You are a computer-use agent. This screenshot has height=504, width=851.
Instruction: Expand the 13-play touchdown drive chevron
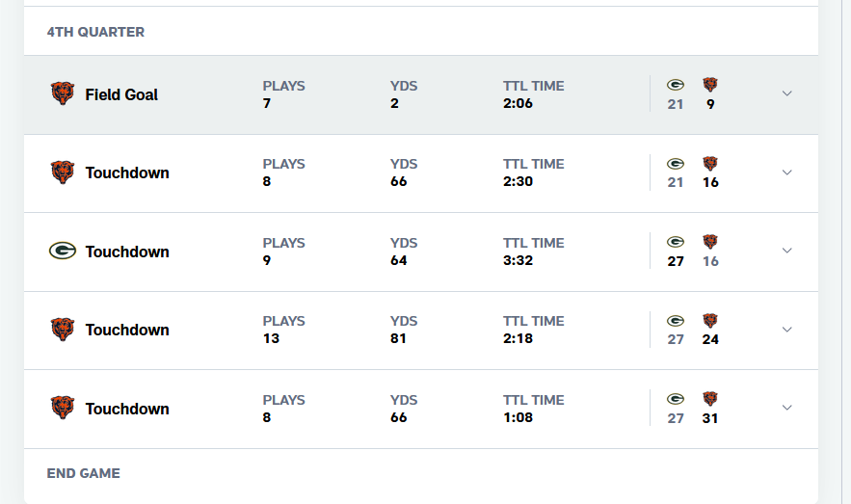[x=787, y=330]
